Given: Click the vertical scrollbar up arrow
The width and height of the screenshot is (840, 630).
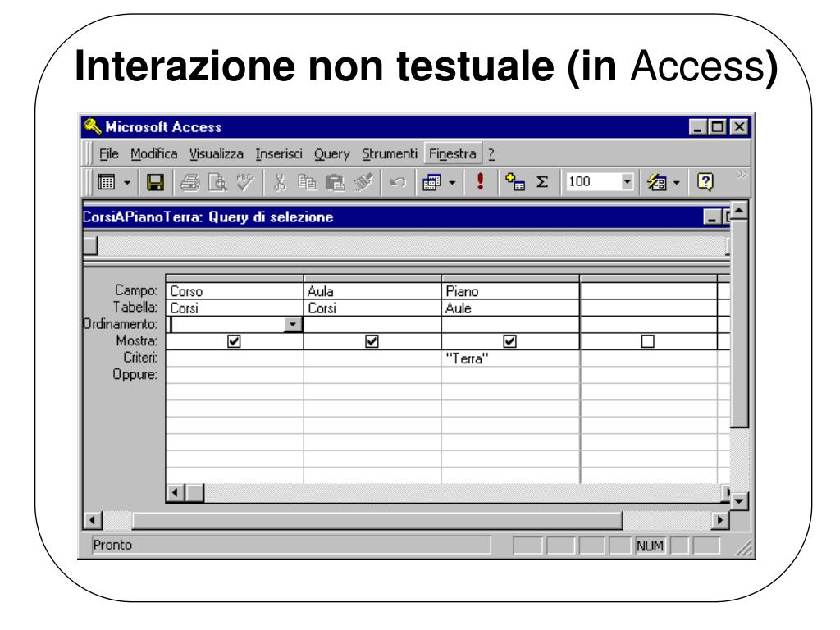Looking at the screenshot, I should tap(739, 211).
